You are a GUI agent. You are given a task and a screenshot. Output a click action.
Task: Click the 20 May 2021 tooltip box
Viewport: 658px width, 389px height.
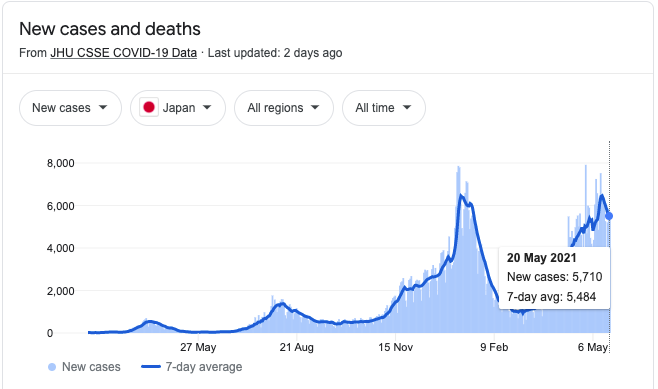554,278
